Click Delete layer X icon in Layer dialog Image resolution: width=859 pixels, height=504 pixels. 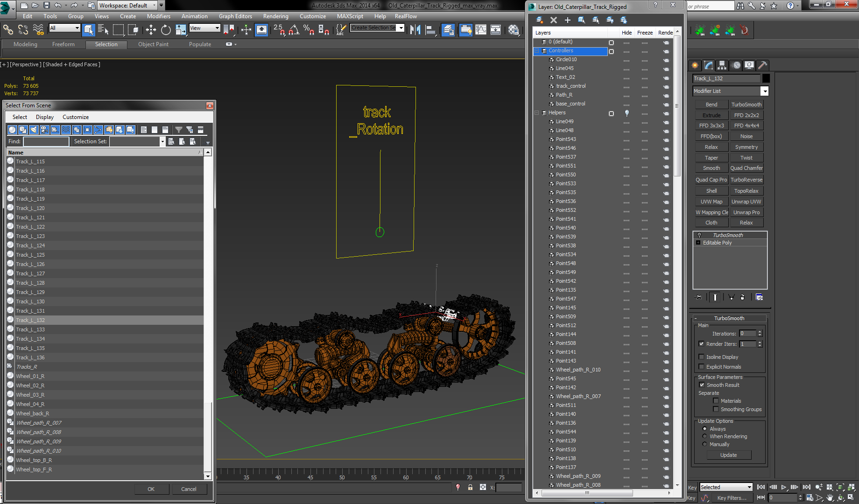tap(554, 20)
